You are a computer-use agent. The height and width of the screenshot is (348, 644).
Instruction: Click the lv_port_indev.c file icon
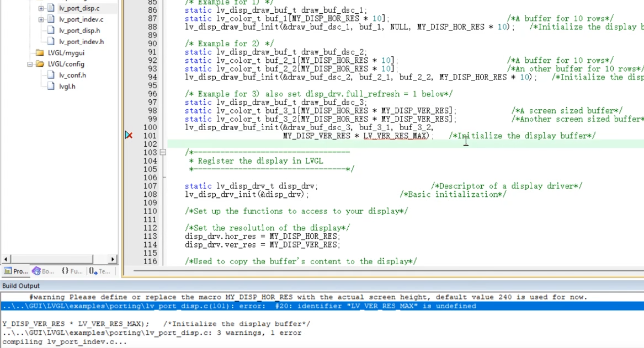coord(51,19)
